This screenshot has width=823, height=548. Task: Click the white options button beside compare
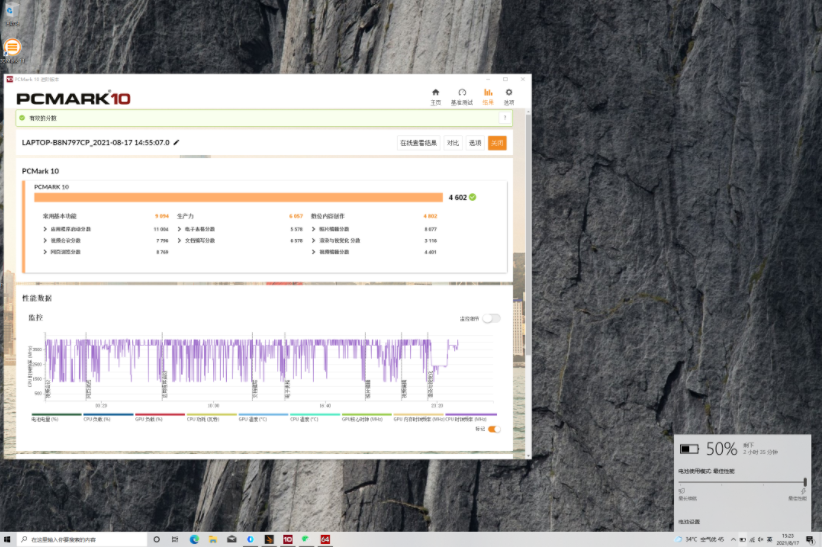[475, 143]
